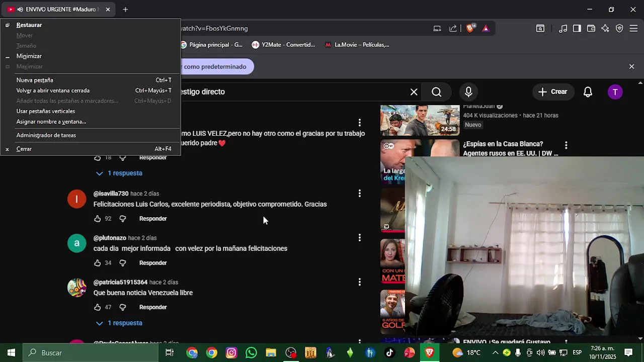Click the Crear button on YouTube

[553, 92]
